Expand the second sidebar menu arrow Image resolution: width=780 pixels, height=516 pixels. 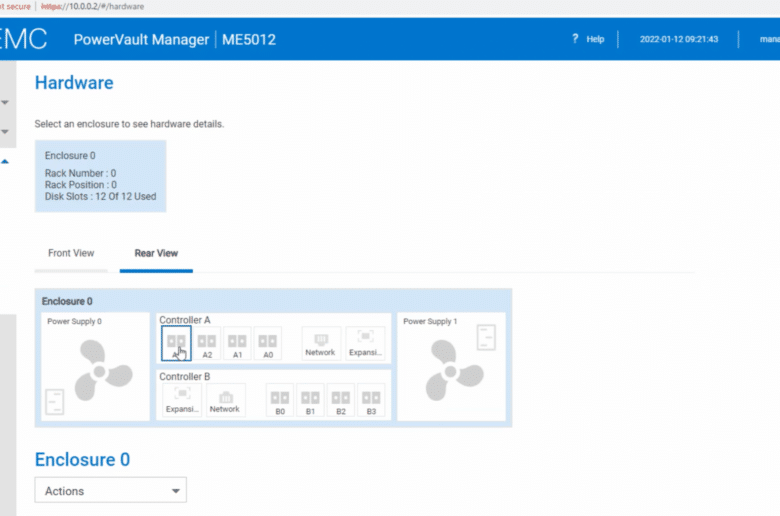click(x=5, y=132)
